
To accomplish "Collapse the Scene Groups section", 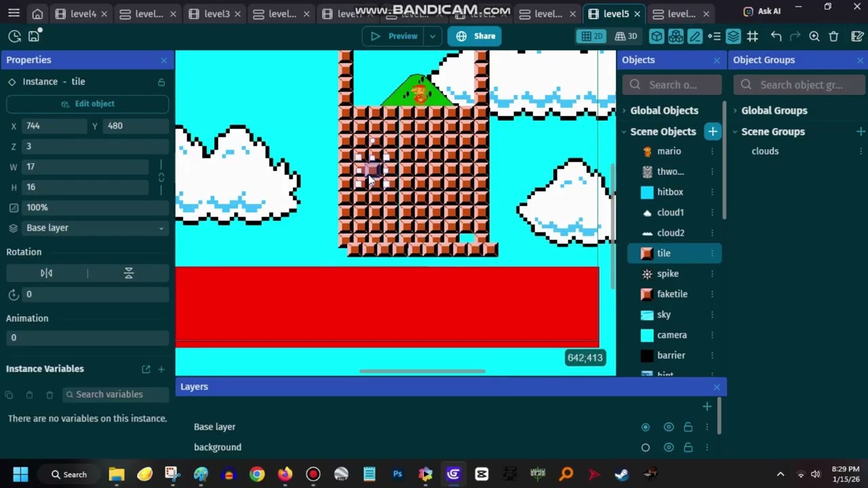I will (735, 131).
